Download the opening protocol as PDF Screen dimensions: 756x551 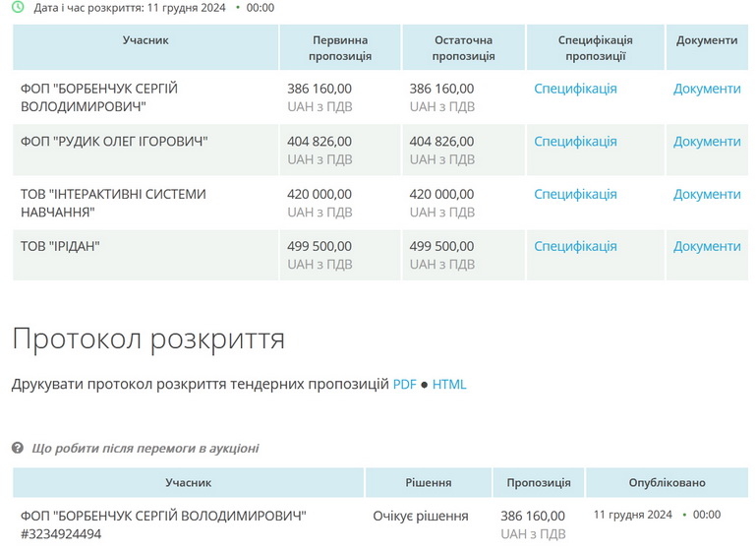[x=405, y=385]
